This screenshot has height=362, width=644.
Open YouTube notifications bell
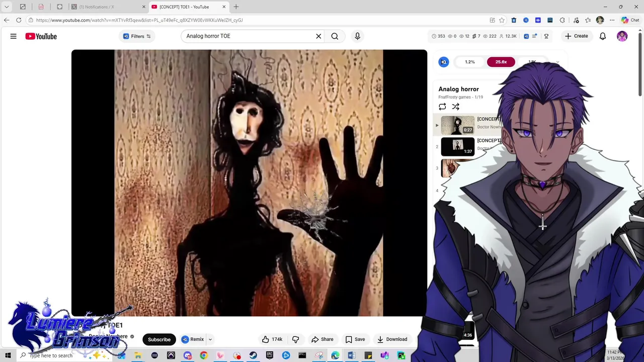pos(602,36)
